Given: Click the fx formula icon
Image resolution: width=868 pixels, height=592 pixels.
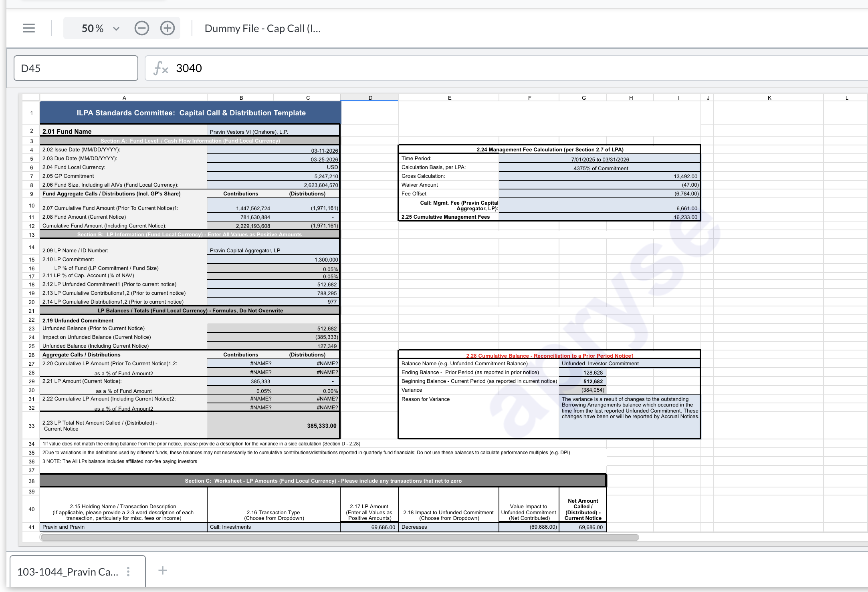Looking at the screenshot, I should click(x=161, y=68).
